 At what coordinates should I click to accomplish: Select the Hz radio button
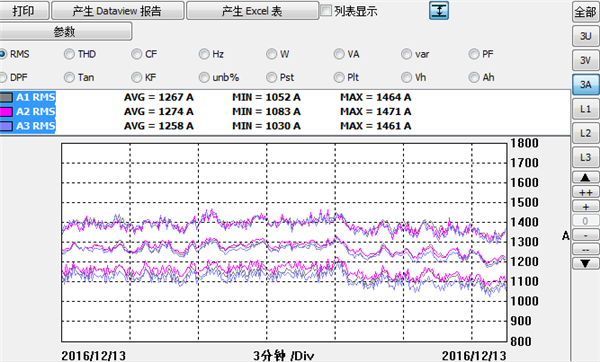click(x=204, y=54)
